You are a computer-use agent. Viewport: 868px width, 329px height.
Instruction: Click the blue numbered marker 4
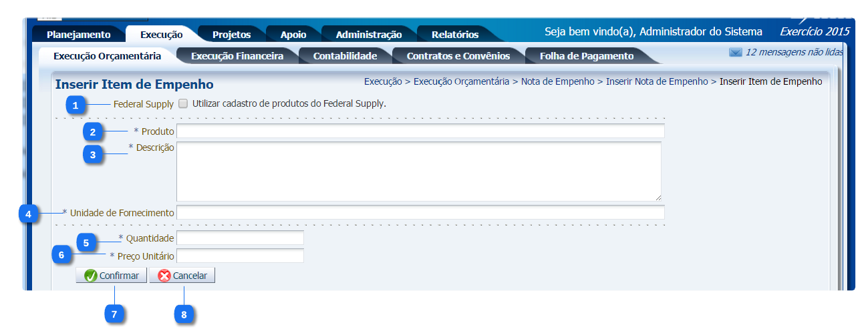(x=28, y=214)
